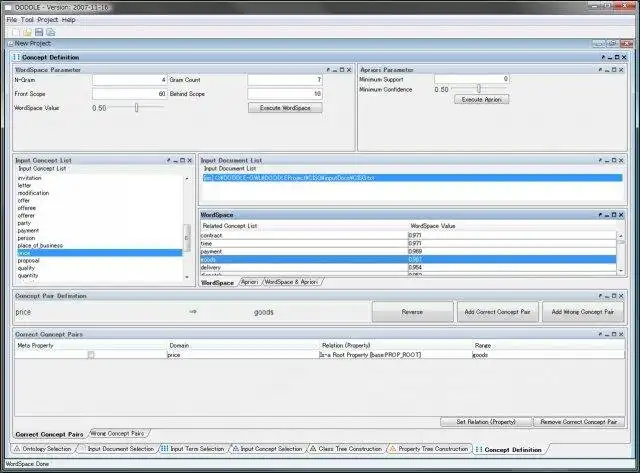Switch to the Apriori results tab
The height and width of the screenshot is (473, 640).
249,282
